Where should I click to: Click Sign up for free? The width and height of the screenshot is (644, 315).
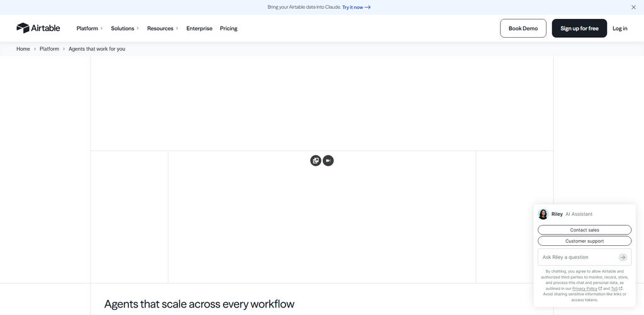tap(579, 28)
